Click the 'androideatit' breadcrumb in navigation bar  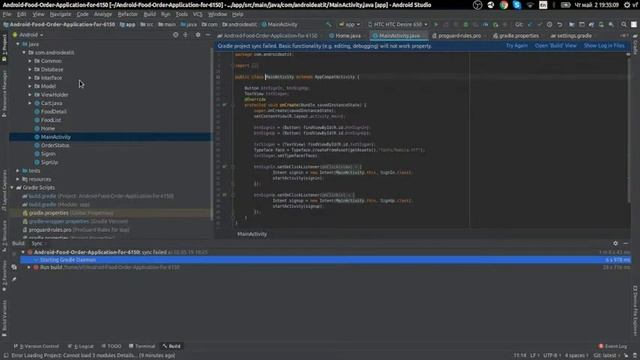click(240, 24)
